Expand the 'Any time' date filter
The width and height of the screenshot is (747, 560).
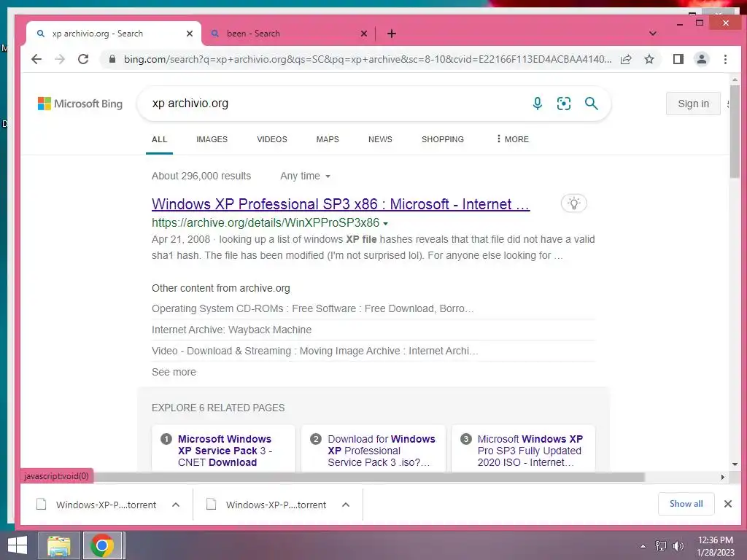pos(306,176)
